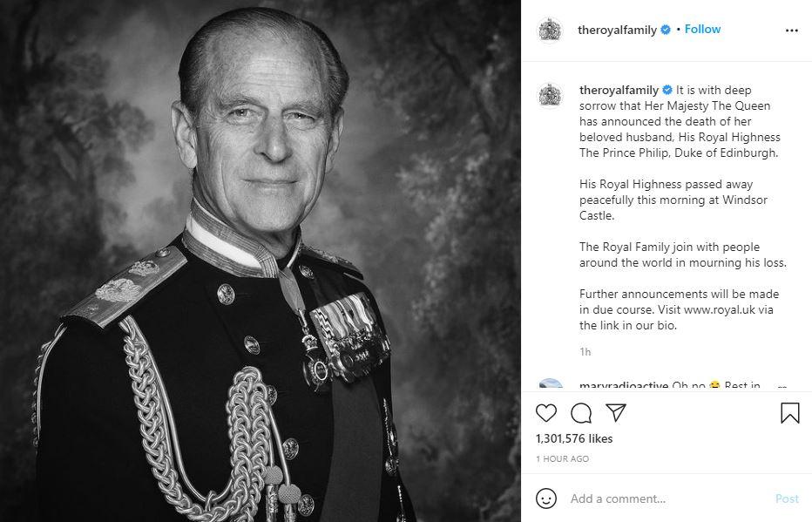This screenshot has width=812, height=522.
Task: Click the verified badge in the post header
Action: 666,30
